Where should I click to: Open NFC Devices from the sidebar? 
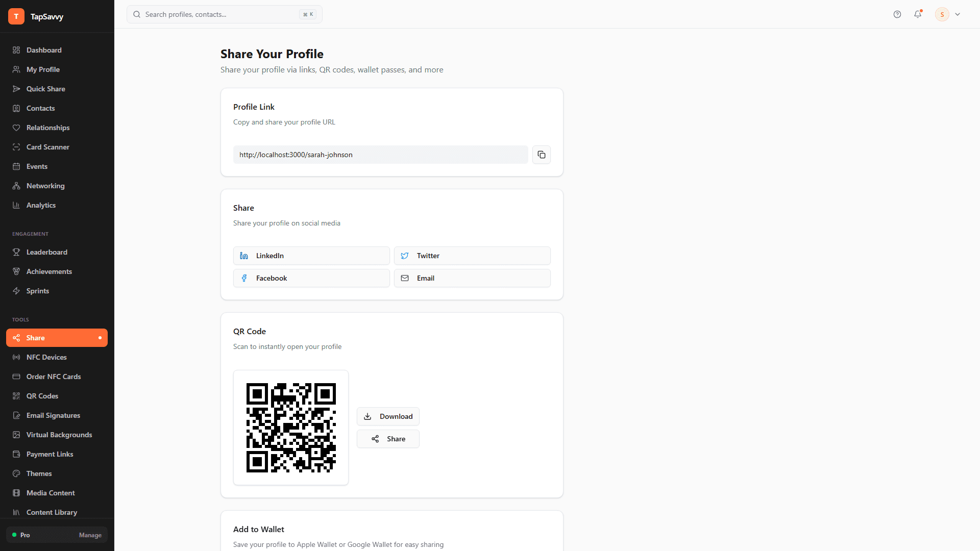46,357
